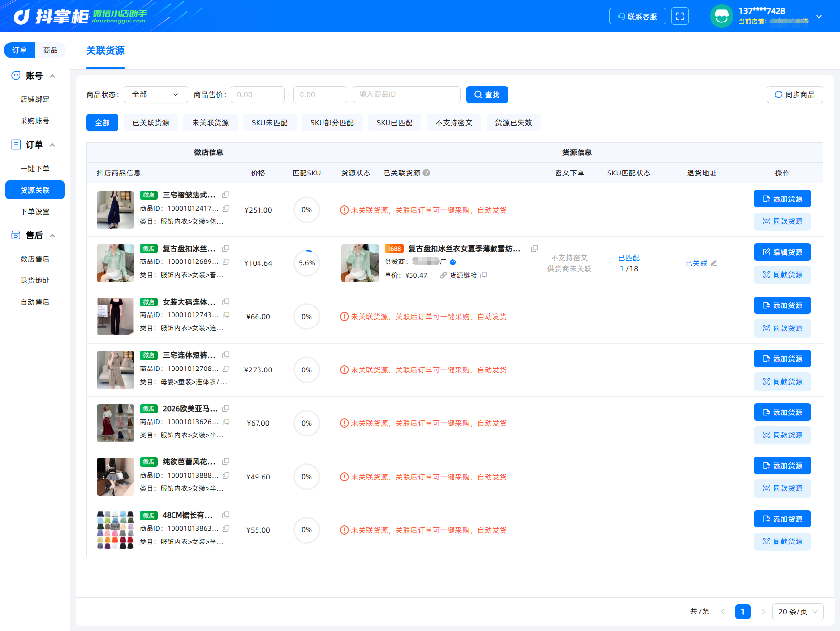Collapse the 账号 sidebar section
This screenshot has width=840, height=631.
click(53, 76)
